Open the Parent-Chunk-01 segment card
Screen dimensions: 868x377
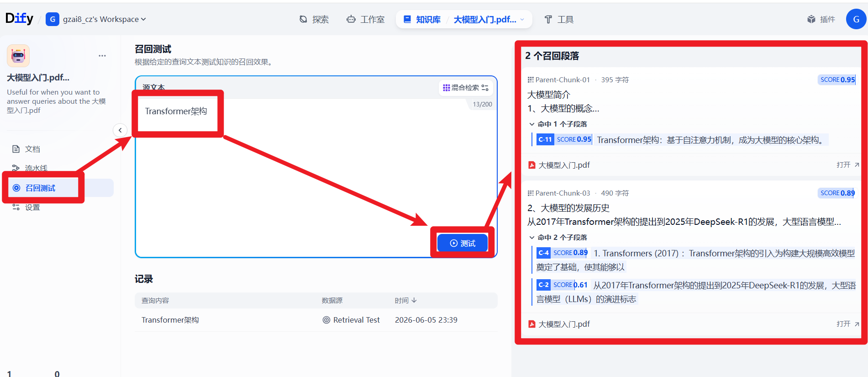pyautogui.click(x=691, y=122)
